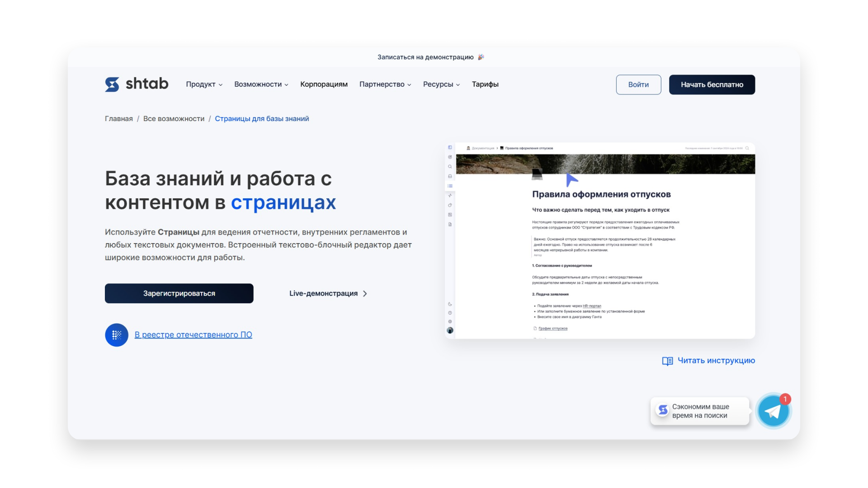Screen dimensions: 868x488
Task: Click the Shtab logo in the header
Action: tap(137, 84)
